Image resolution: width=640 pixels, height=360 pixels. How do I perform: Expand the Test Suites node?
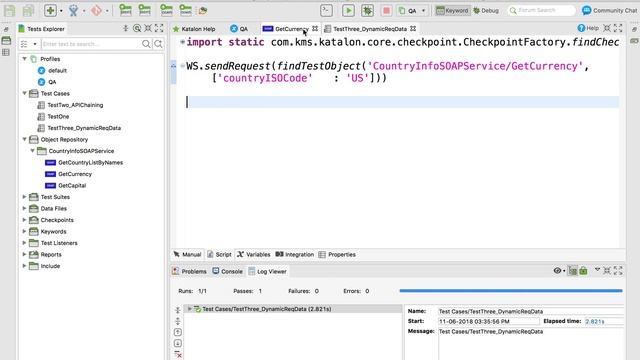(x=24, y=197)
